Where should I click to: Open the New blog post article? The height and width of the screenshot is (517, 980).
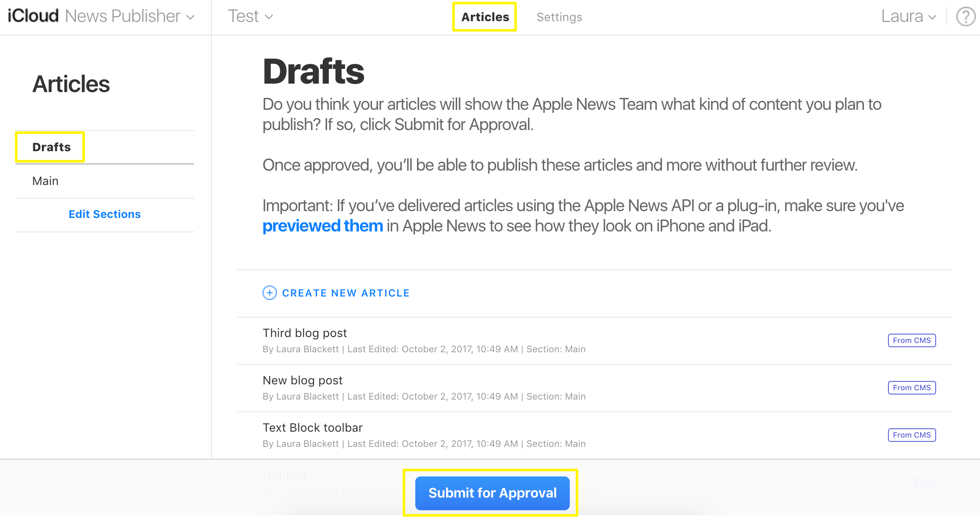click(x=303, y=380)
